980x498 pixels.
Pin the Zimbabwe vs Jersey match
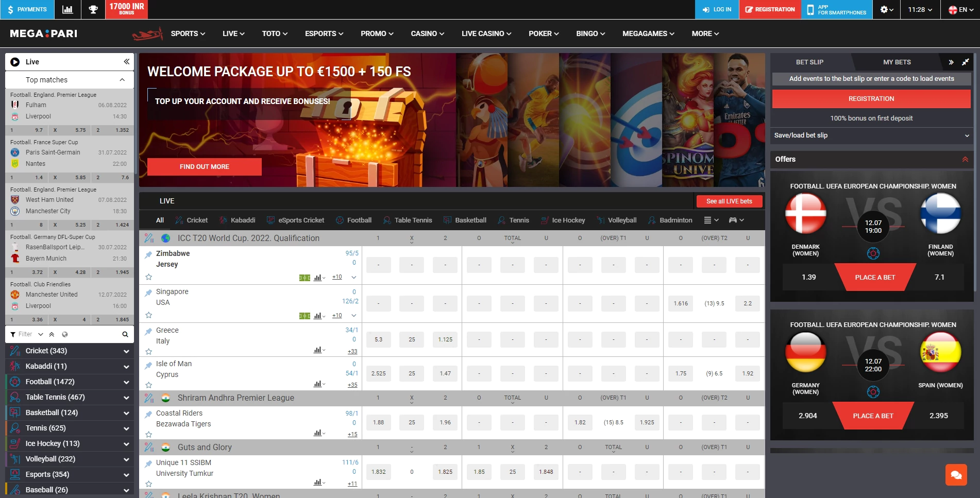tap(148, 254)
